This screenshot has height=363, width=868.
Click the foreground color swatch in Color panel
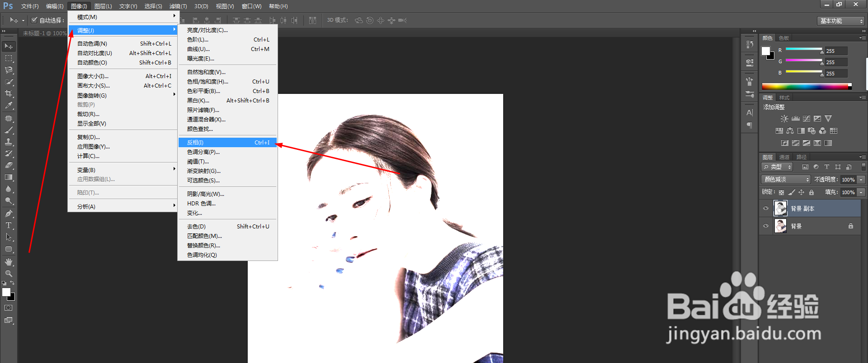(x=766, y=51)
